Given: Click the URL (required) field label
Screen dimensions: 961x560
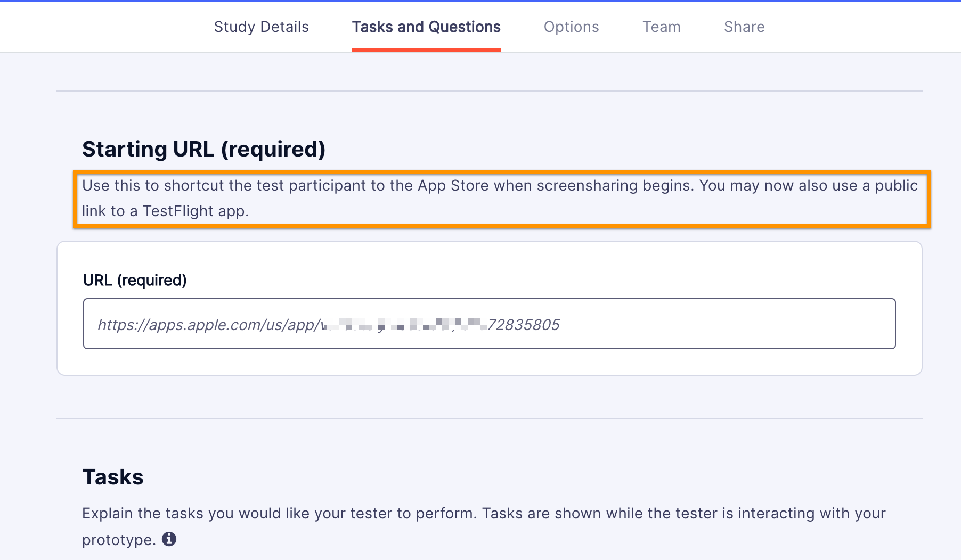Looking at the screenshot, I should [135, 280].
